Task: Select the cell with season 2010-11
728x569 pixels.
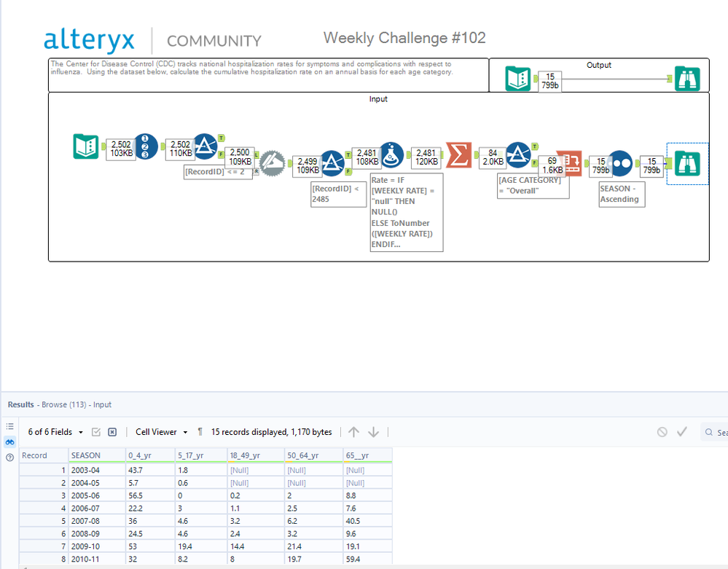Action: click(97, 560)
